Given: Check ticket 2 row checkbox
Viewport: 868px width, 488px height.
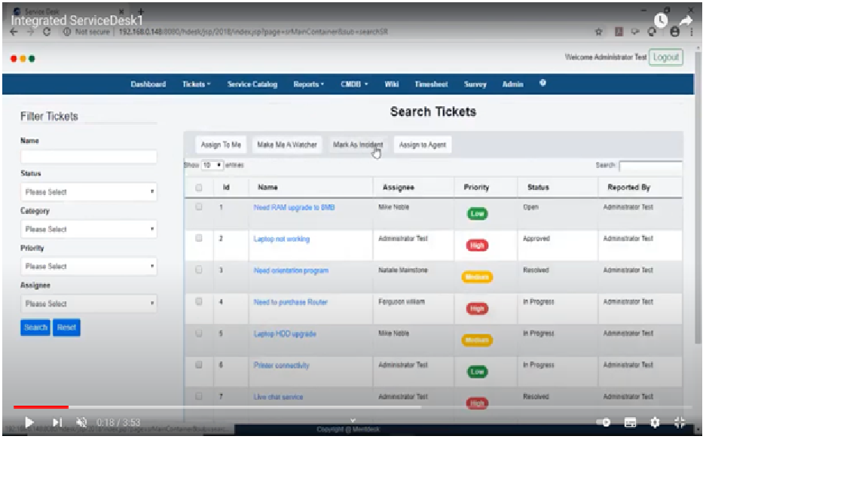Looking at the screenshot, I should pyautogui.click(x=199, y=239).
